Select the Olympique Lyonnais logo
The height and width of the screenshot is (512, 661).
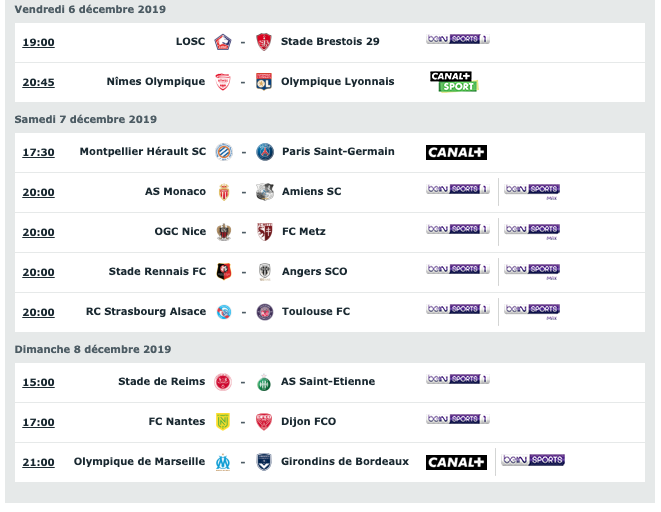264,82
